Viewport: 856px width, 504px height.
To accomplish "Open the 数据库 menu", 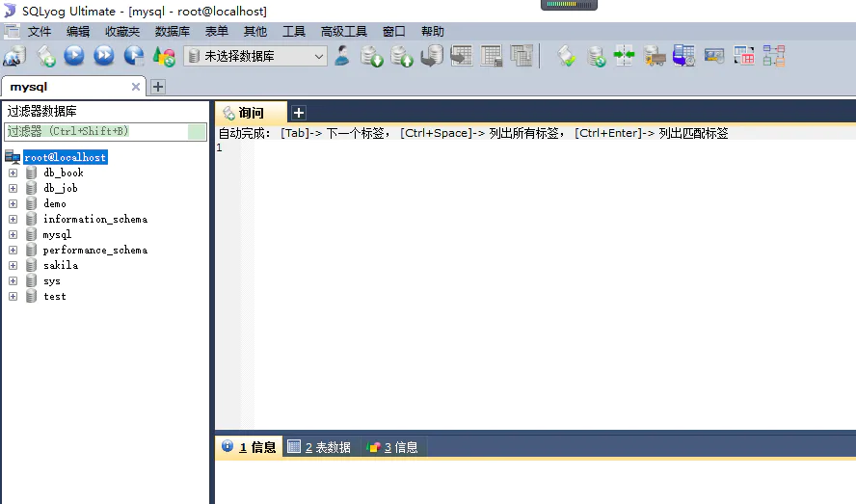I will coord(173,32).
